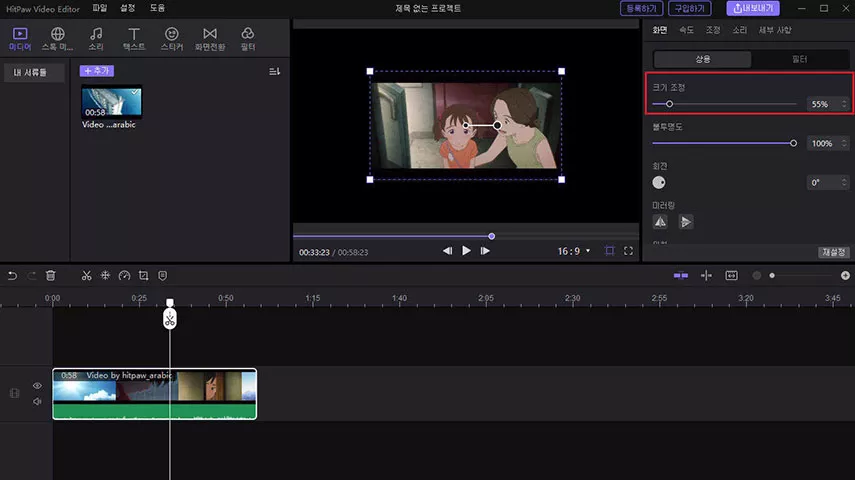The height and width of the screenshot is (480, 855).
Task: Open the Transitions (화면전환) panel
Action: click(x=210, y=39)
